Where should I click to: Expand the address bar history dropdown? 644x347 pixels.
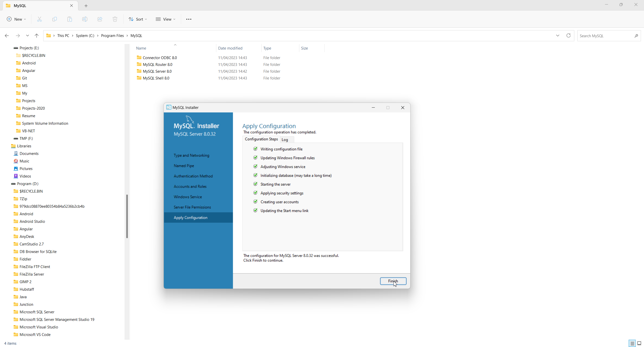coord(557,35)
